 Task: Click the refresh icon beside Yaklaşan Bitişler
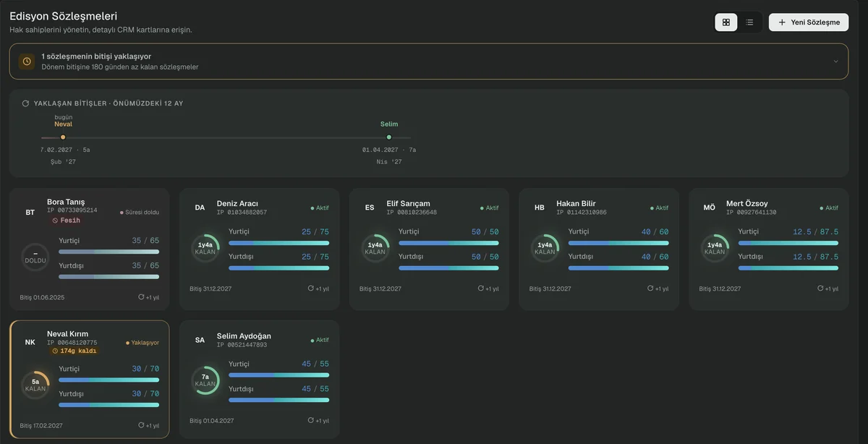pyautogui.click(x=25, y=103)
